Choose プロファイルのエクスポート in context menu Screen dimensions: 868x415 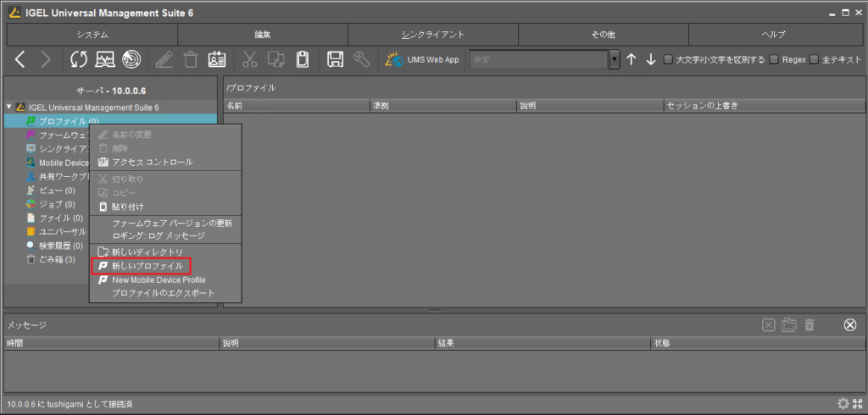click(x=165, y=293)
